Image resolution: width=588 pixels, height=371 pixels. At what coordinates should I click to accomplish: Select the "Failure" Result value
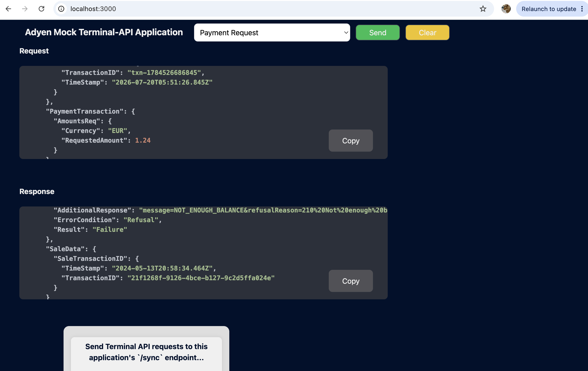(x=110, y=230)
